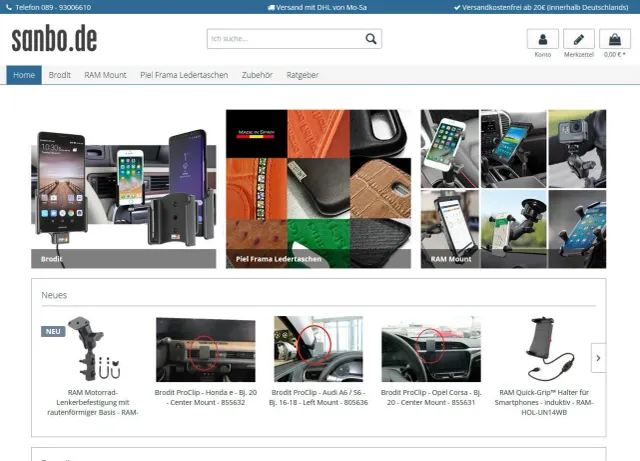640x461 pixels.
Task: Open Brodit ProClip Honda e title link
Action: coord(206,397)
